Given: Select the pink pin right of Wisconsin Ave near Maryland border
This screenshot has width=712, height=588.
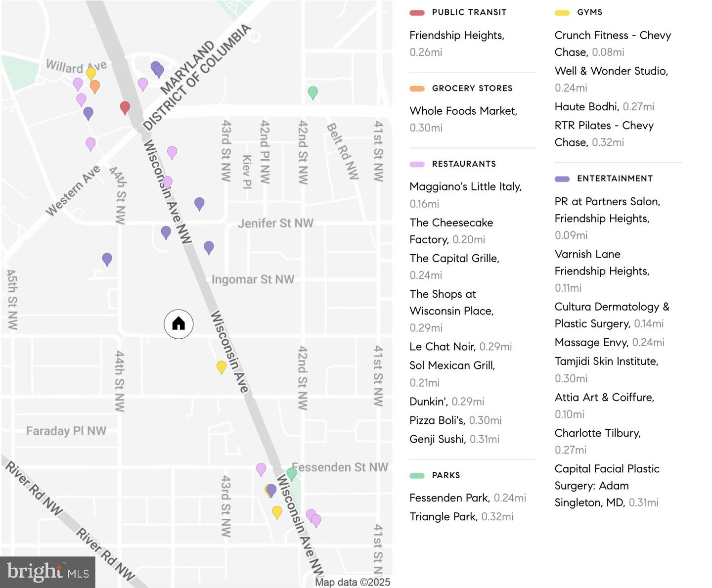Looking at the screenshot, I should (x=143, y=84).
